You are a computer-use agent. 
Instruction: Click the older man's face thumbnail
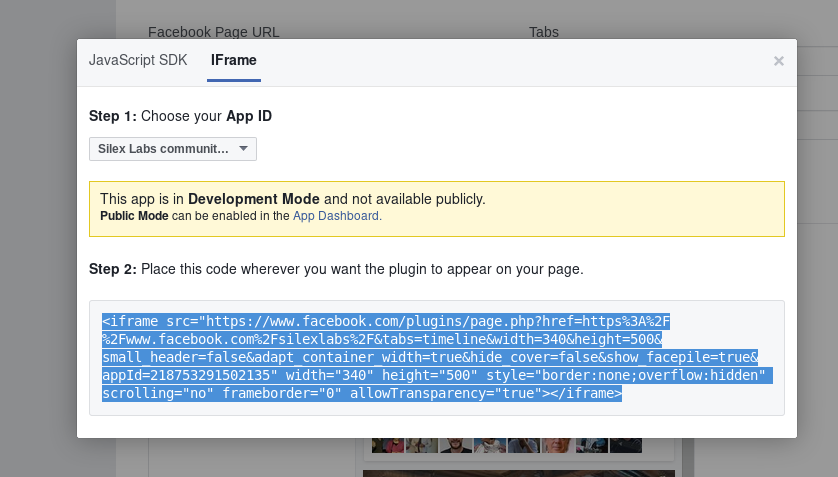(558, 445)
